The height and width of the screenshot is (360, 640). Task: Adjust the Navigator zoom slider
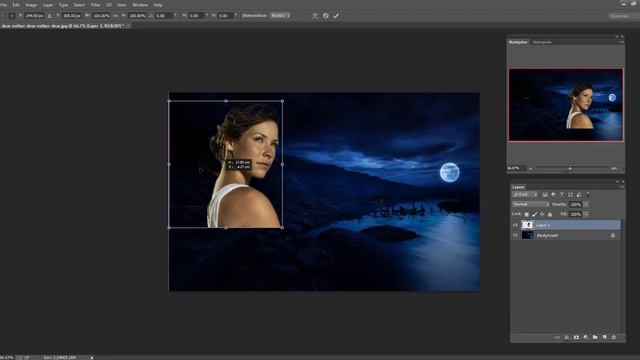570,168
